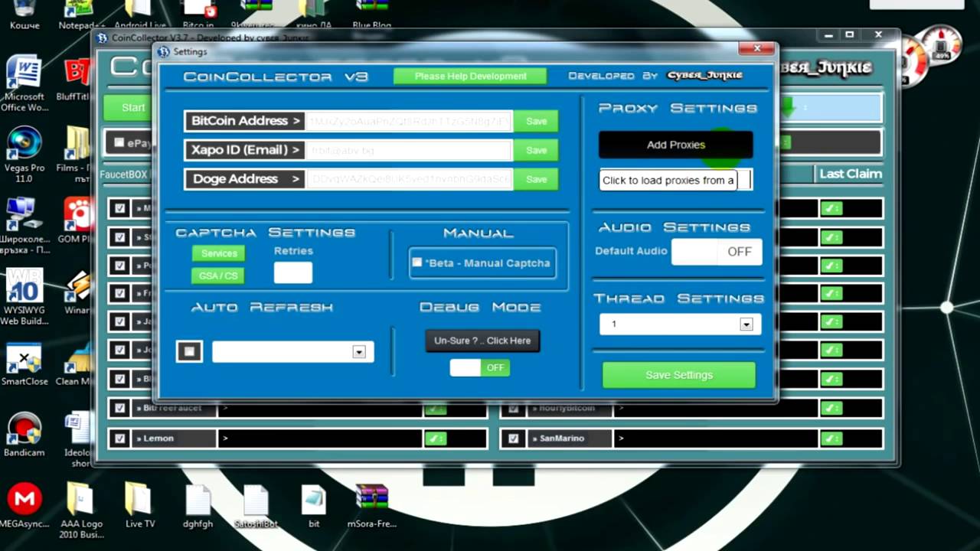Click green claim icon in Lemon row
This screenshot has width=980, height=551.
click(436, 439)
